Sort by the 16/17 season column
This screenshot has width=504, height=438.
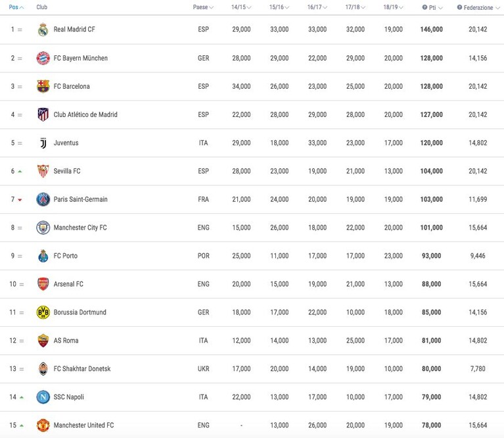pyautogui.click(x=317, y=7)
